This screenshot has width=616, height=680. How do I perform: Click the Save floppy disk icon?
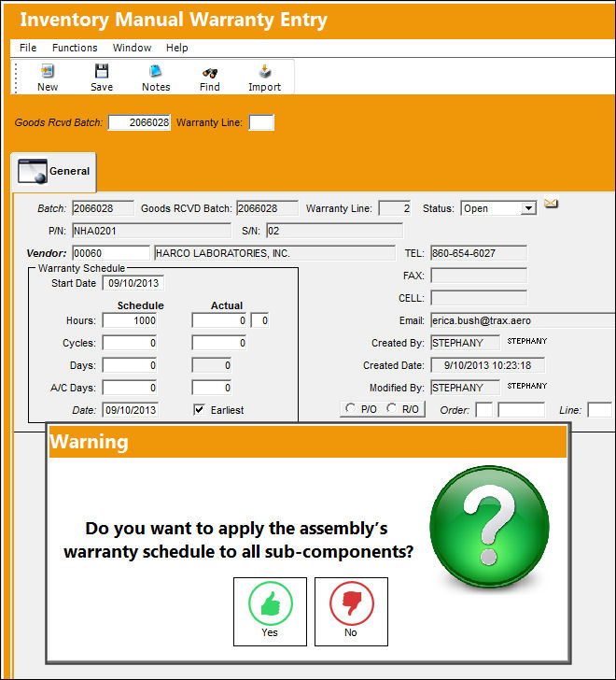[x=102, y=71]
